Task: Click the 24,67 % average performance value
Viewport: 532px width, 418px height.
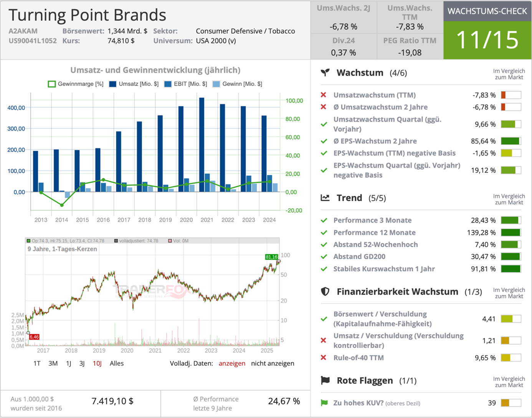Action: 284,401
